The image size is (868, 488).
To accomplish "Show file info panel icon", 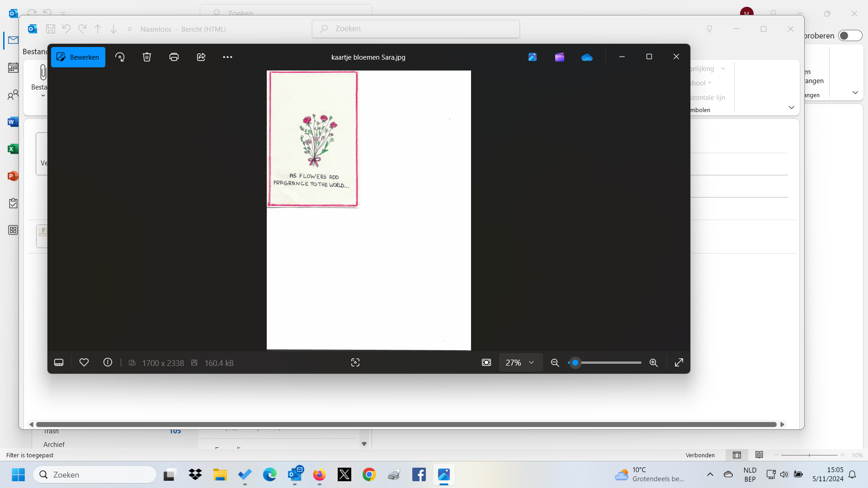I will pyautogui.click(x=108, y=362).
